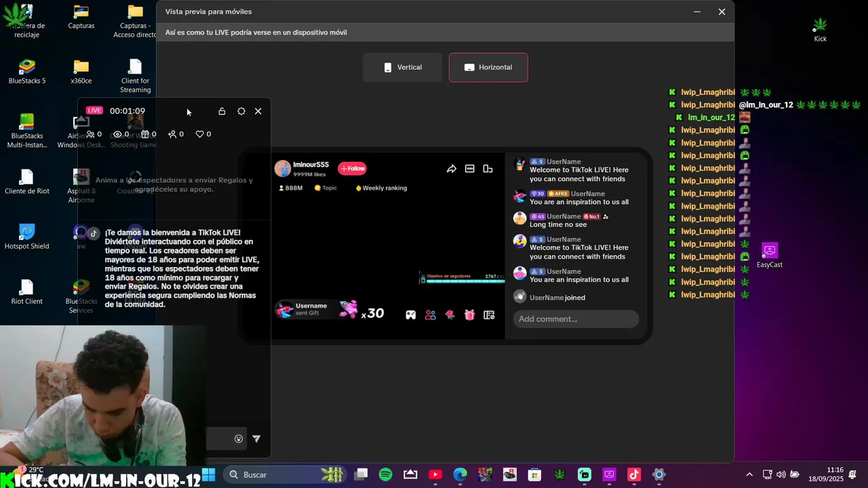
Task: Click the eye views count icon
Action: click(x=117, y=134)
